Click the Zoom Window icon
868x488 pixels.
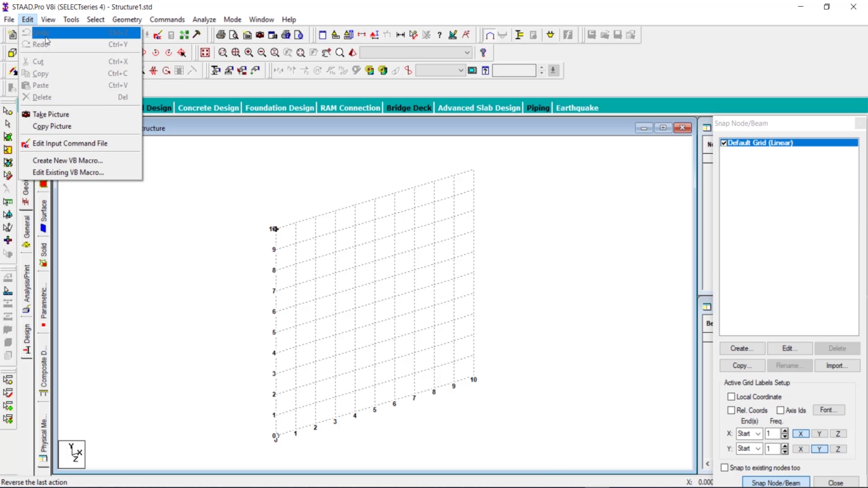222,52
